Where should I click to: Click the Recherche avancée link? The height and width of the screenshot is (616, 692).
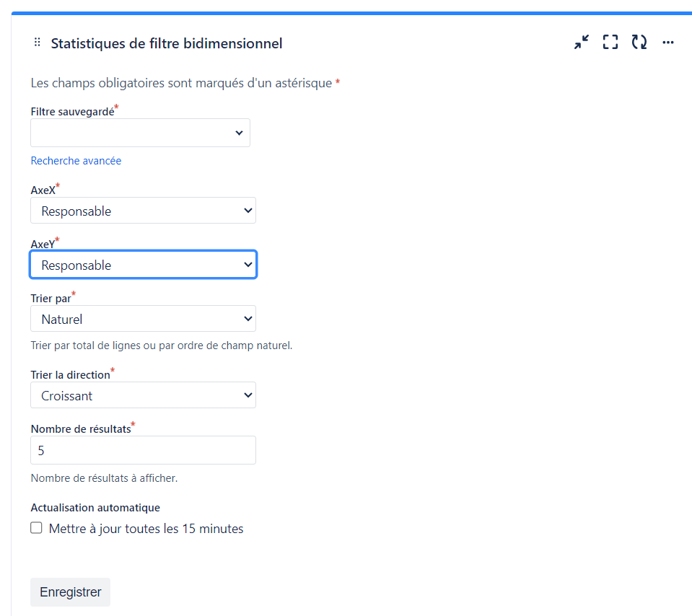[76, 161]
